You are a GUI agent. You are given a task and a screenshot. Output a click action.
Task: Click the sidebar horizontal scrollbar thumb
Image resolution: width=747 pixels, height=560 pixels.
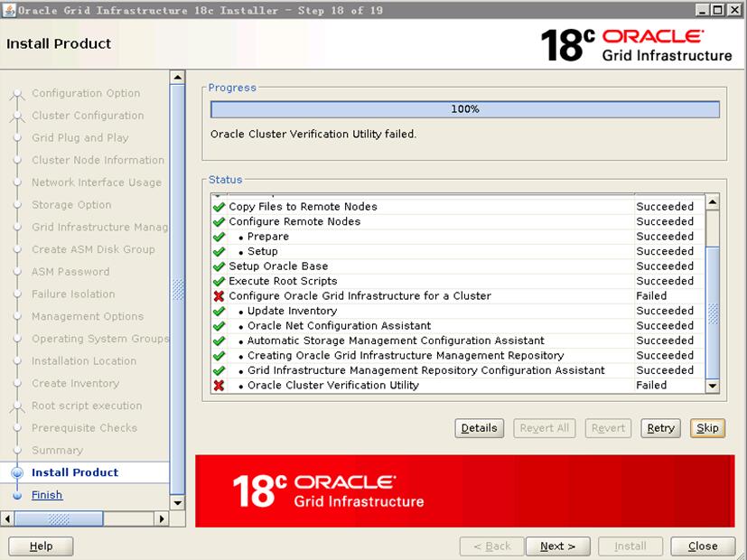59,518
